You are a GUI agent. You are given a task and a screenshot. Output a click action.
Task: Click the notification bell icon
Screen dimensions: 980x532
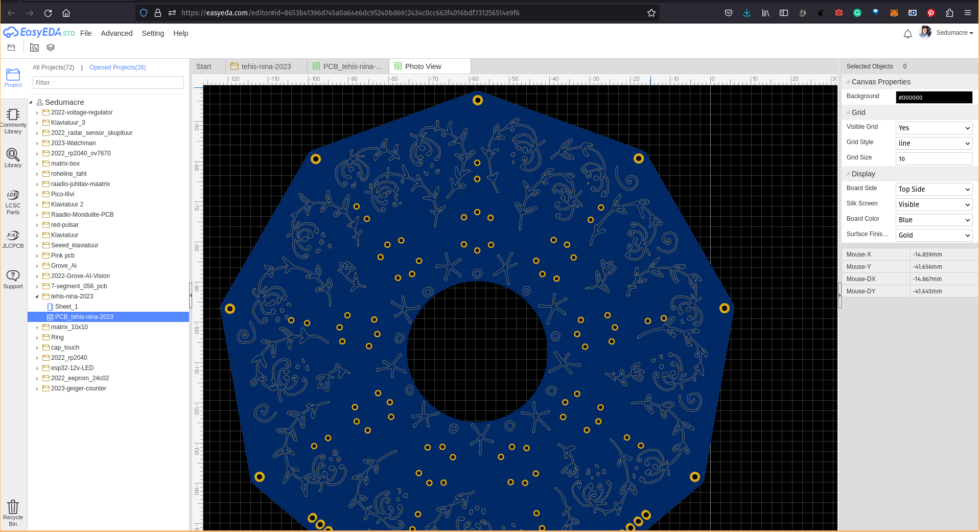pos(907,34)
